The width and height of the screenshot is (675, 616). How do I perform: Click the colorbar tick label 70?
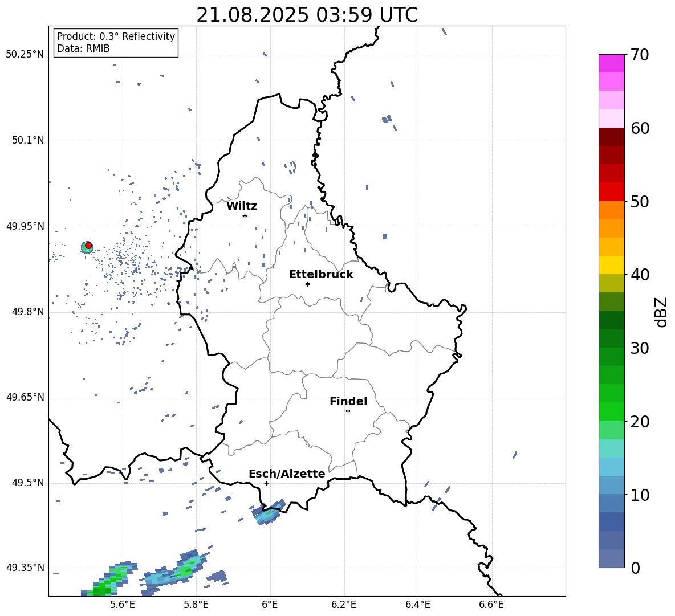point(640,55)
